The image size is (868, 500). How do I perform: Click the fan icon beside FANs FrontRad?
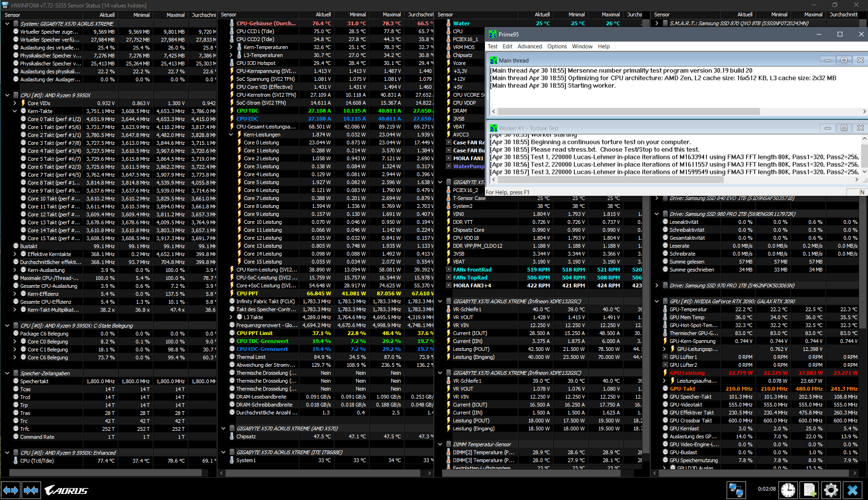click(x=449, y=270)
